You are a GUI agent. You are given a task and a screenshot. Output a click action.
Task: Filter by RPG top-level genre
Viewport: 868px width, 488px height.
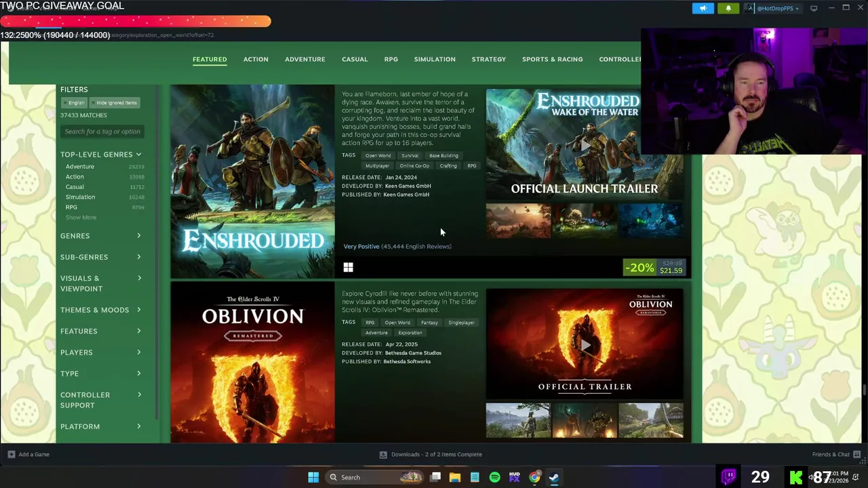(71, 207)
